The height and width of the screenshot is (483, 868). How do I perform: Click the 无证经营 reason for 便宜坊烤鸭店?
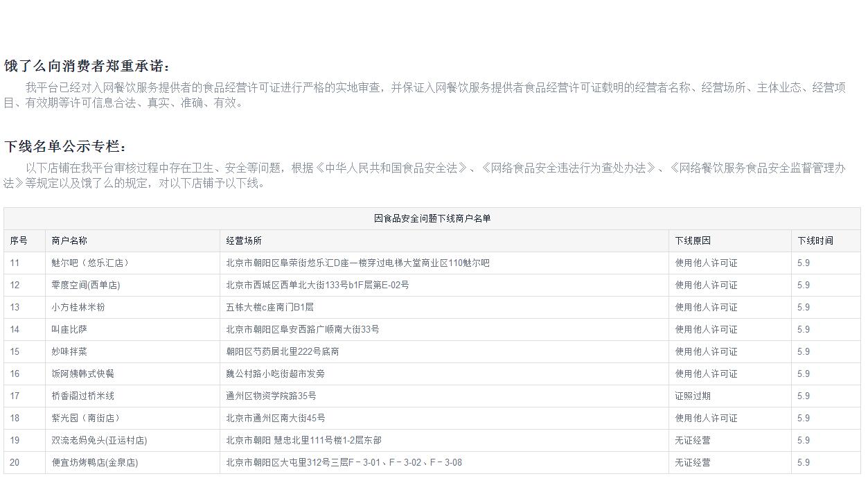click(693, 462)
